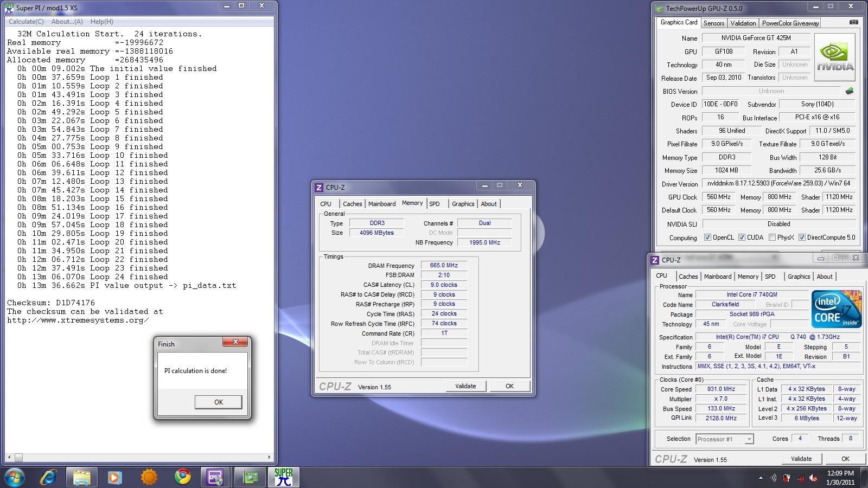The image size is (868, 488).
Task: Click the DRAM Frequency value 665.0 MHz
Action: coord(444,266)
